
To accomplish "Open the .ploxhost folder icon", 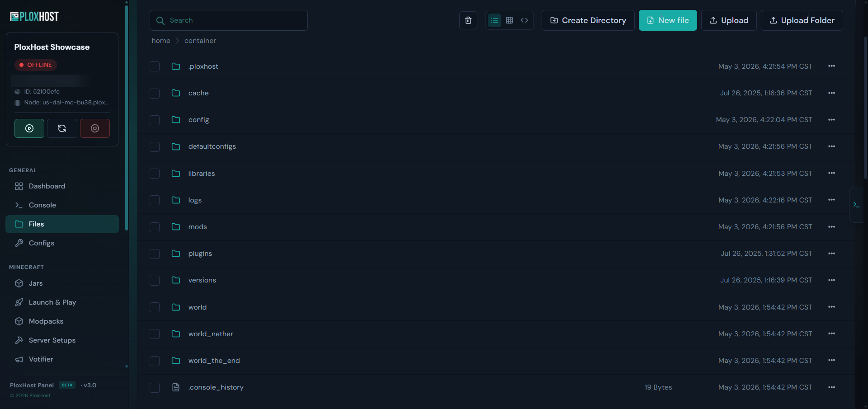I will [176, 66].
